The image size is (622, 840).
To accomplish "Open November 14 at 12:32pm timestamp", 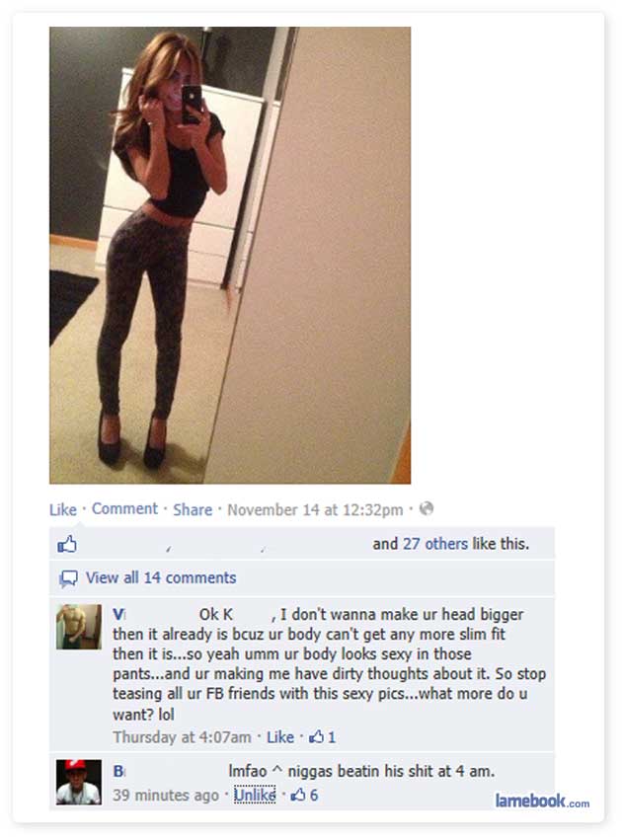I will click(315, 509).
